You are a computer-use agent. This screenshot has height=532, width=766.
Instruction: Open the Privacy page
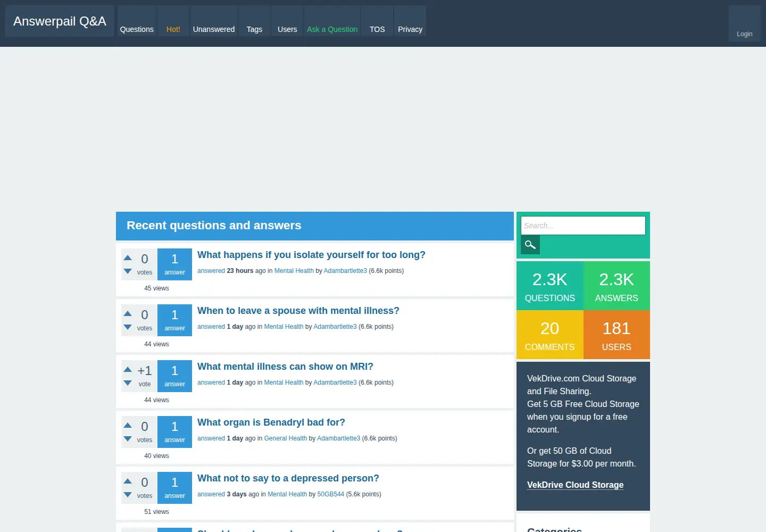point(410,21)
